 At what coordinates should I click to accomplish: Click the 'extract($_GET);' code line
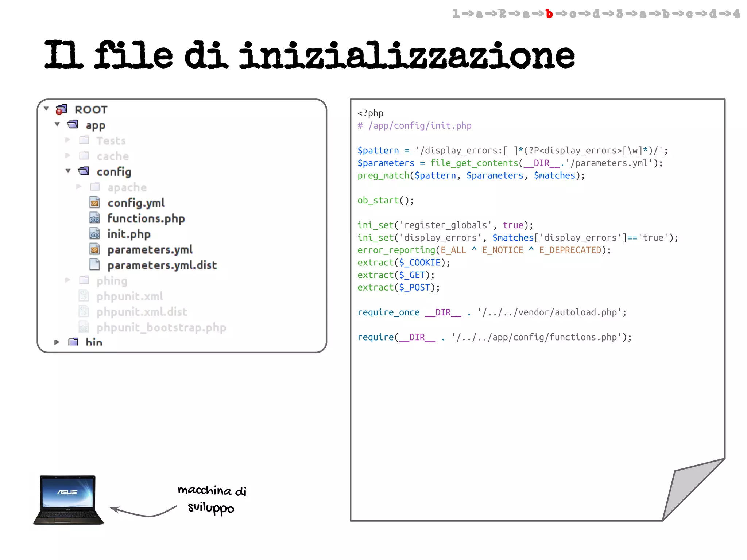coord(396,275)
